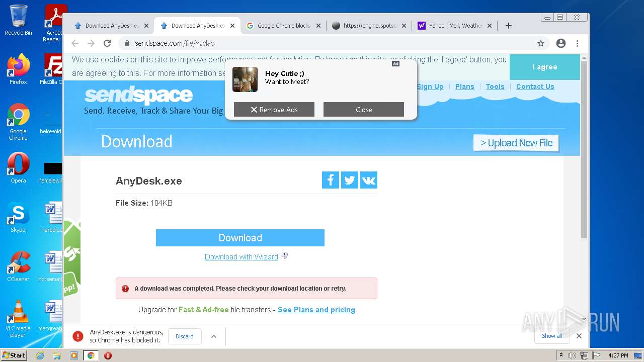The width and height of the screenshot is (644, 362).
Task: Click the Opera icon in the taskbar
Action: pyautogui.click(x=108, y=355)
